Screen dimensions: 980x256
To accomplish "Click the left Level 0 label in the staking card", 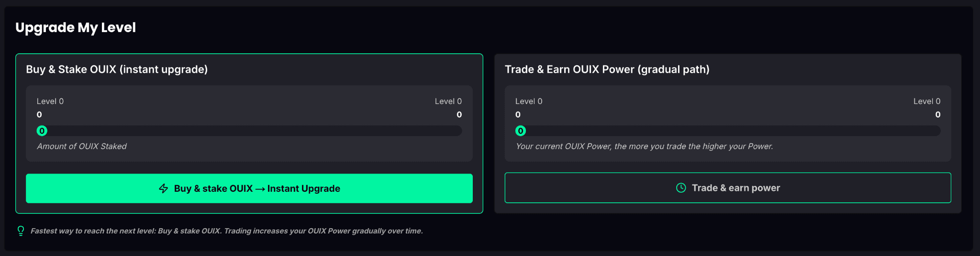I will pyautogui.click(x=50, y=101).
